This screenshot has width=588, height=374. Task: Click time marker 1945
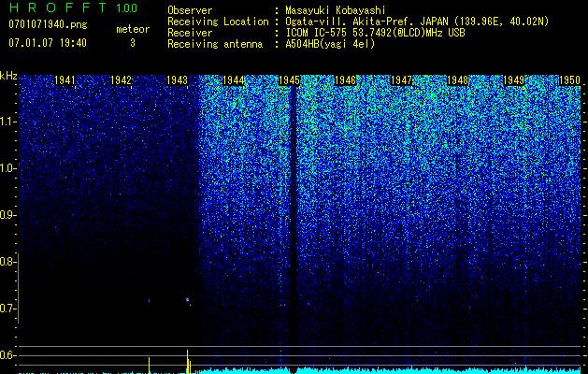point(290,80)
